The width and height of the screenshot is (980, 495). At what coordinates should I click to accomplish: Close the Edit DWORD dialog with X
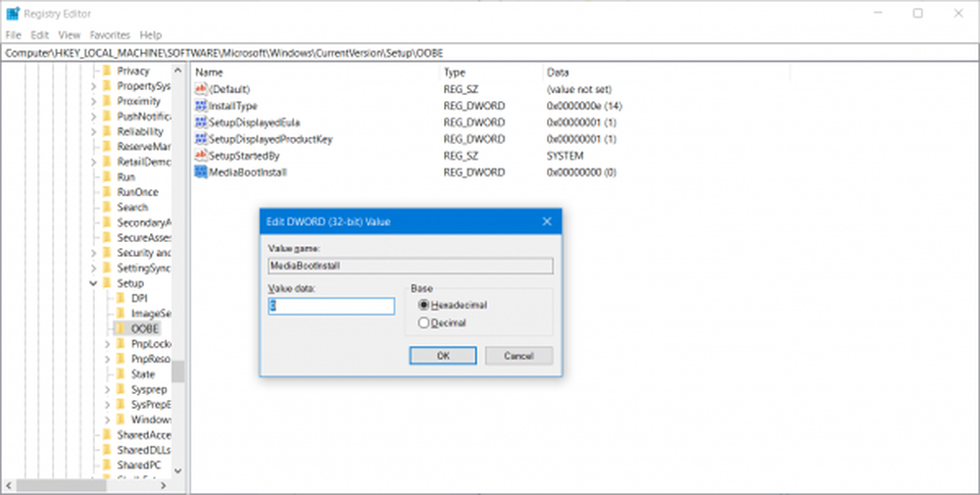tap(547, 222)
